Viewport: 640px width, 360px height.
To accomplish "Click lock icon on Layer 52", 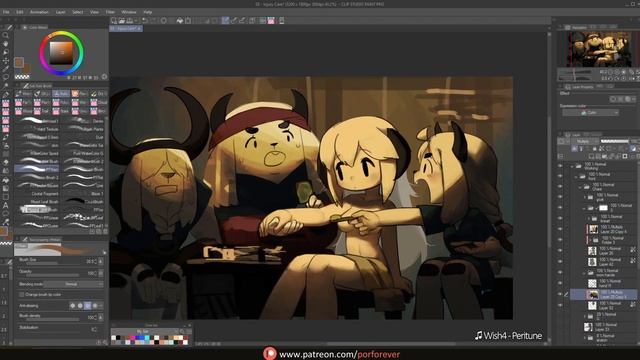I will click(x=633, y=304).
